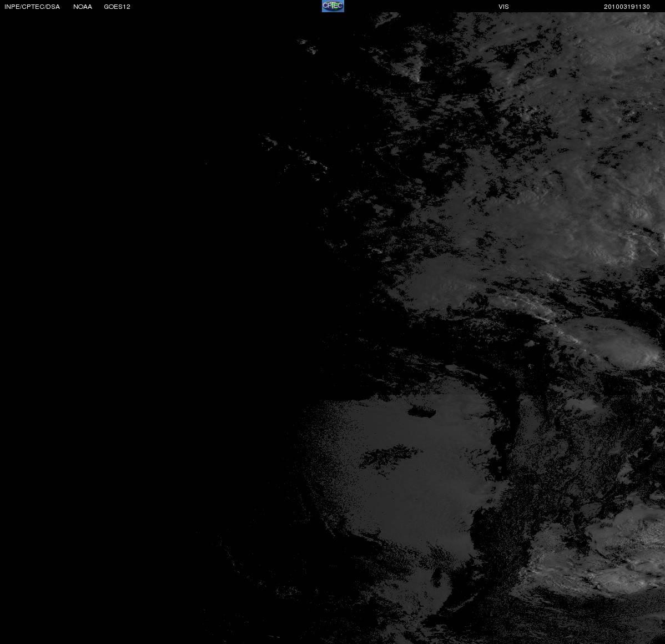
Task: Click the 201003191130 timestamp
Action: [x=627, y=7]
